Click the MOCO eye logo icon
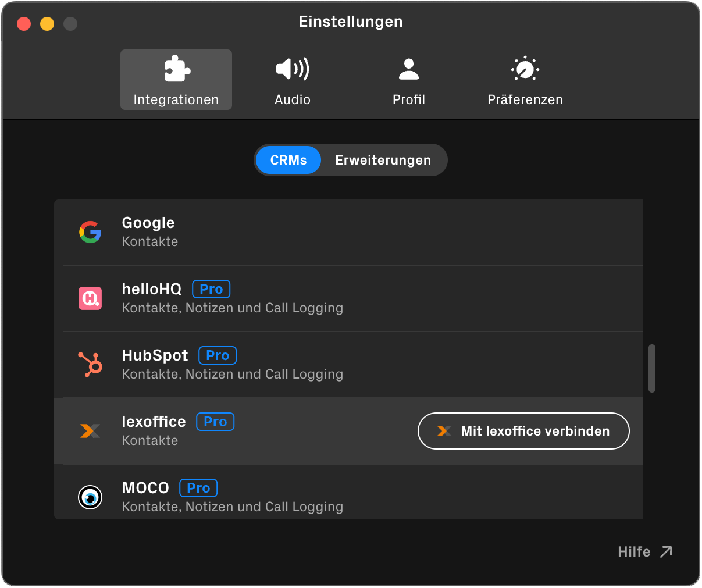 [x=90, y=497]
